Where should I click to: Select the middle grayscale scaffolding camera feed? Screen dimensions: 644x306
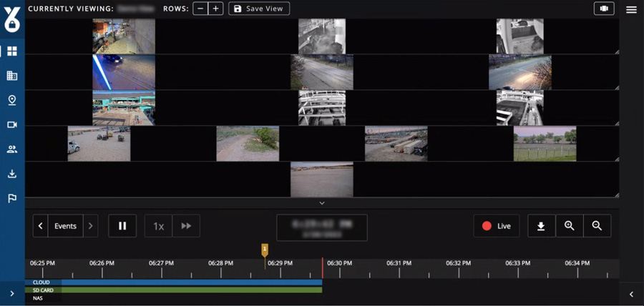322,108
